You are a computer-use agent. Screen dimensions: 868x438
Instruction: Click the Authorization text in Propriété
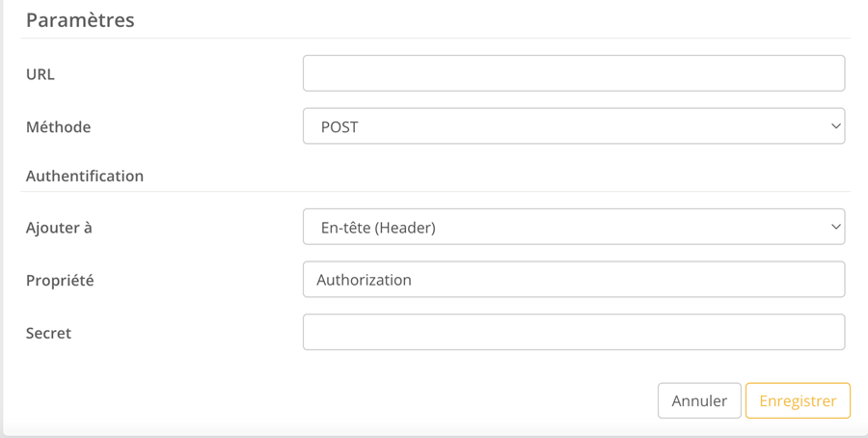364,280
